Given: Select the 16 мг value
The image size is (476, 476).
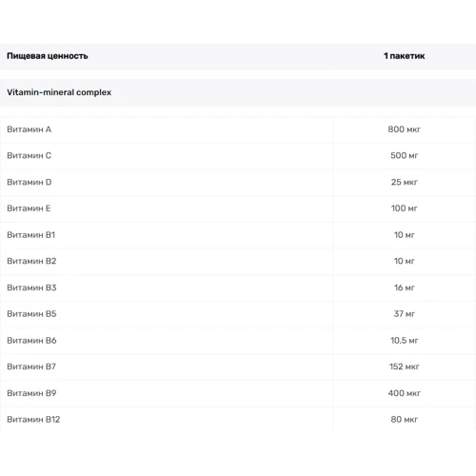Looking at the screenshot, I should pyautogui.click(x=404, y=288).
